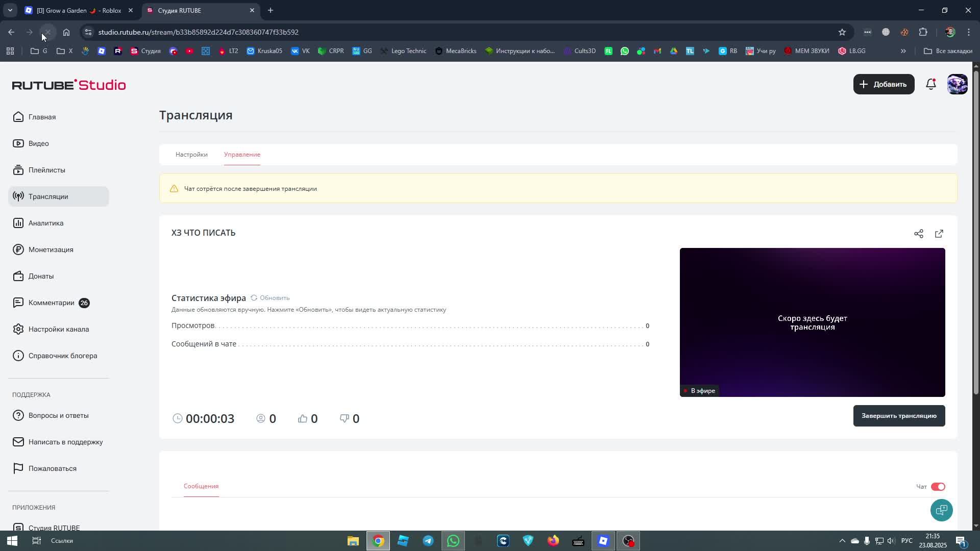Open browser extensions puzzle icon
The height and width of the screenshot is (551, 980).
coord(923,32)
